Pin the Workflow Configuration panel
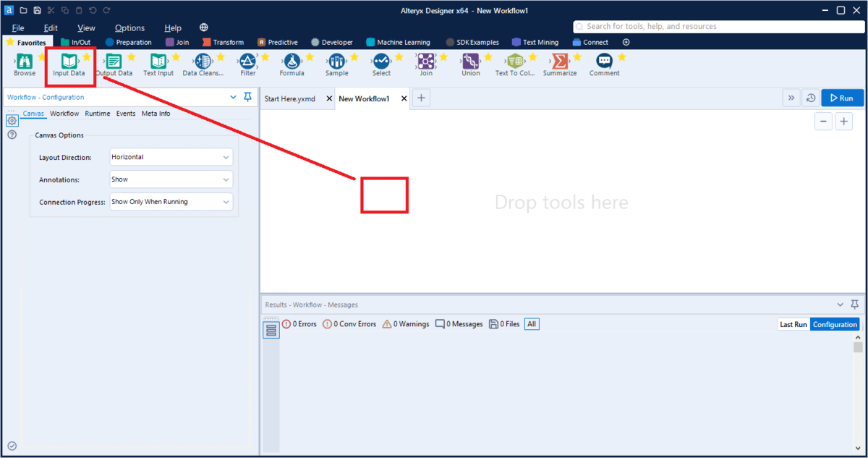868x458 pixels. click(x=247, y=97)
